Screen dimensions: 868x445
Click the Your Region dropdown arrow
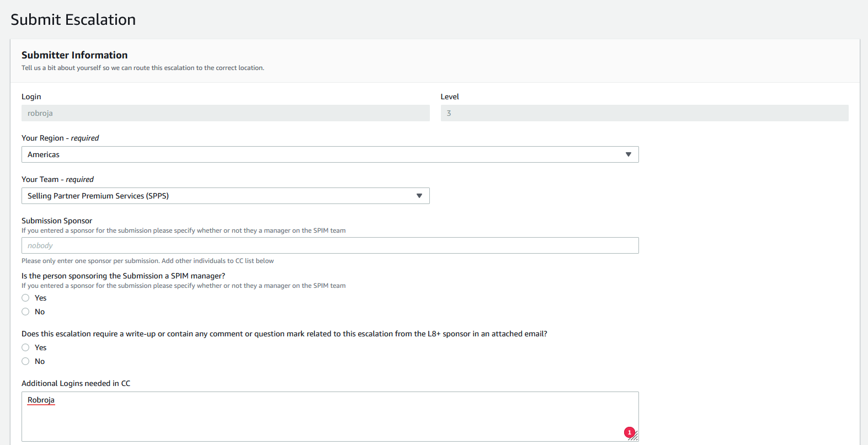[x=628, y=154]
